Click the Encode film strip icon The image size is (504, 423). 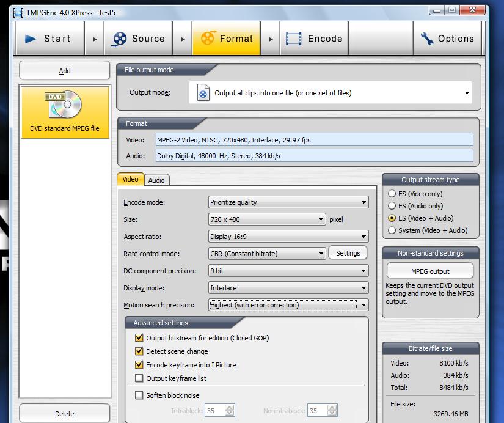tap(293, 39)
